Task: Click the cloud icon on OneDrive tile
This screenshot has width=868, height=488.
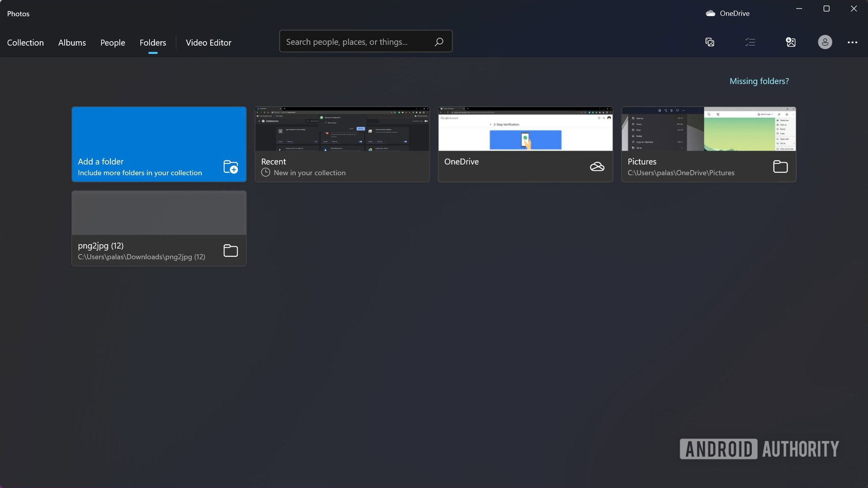Action: [597, 167]
